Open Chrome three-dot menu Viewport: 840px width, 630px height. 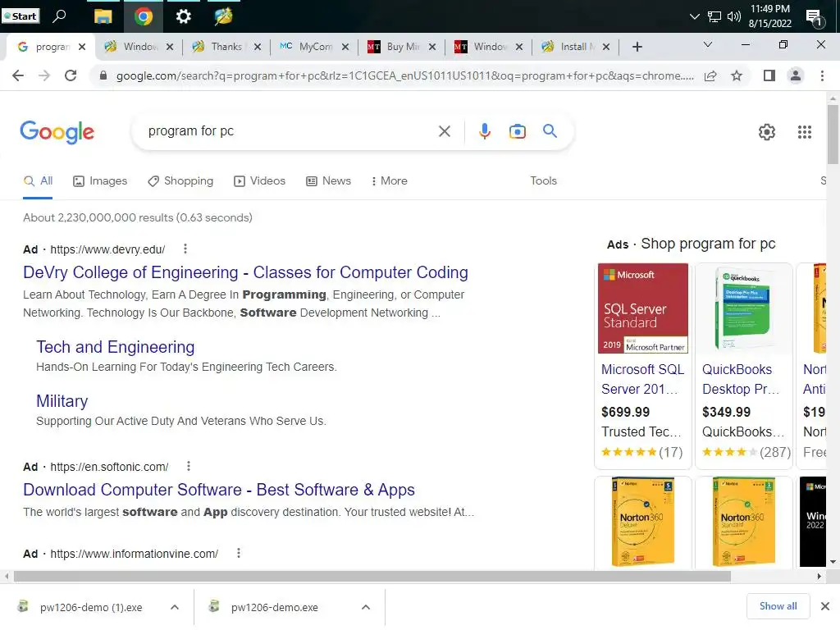(x=822, y=75)
